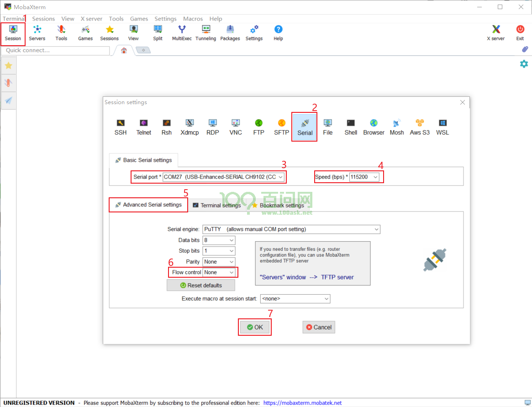The width and height of the screenshot is (532, 407).
Task: Open the MultiExec tool
Action: pos(181,32)
